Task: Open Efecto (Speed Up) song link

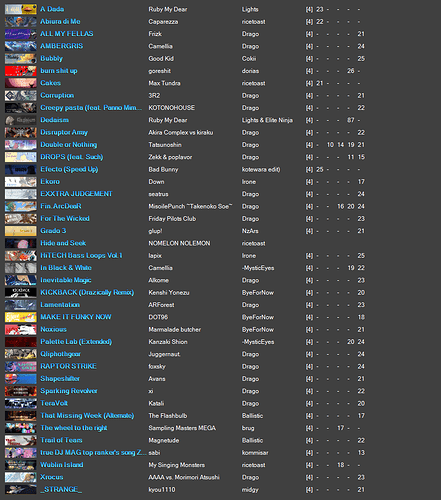Action: click(x=69, y=170)
